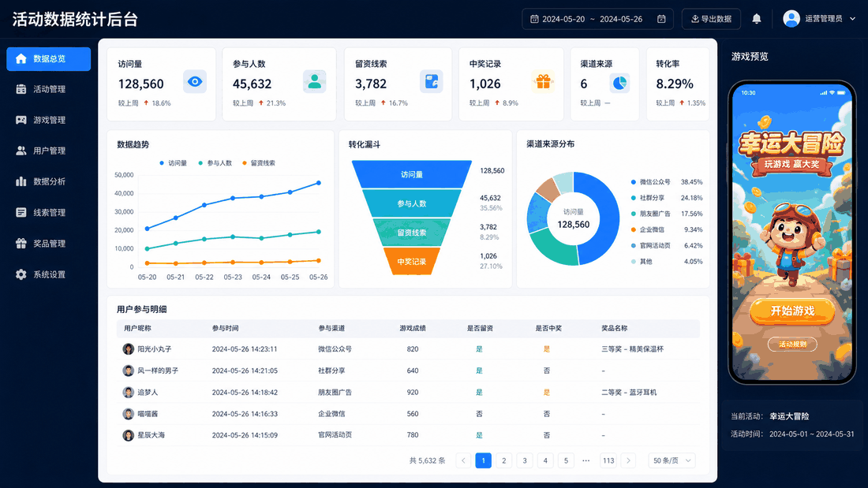Click the 访问量 funnel segment
868x488 pixels.
click(x=412, y=174)
